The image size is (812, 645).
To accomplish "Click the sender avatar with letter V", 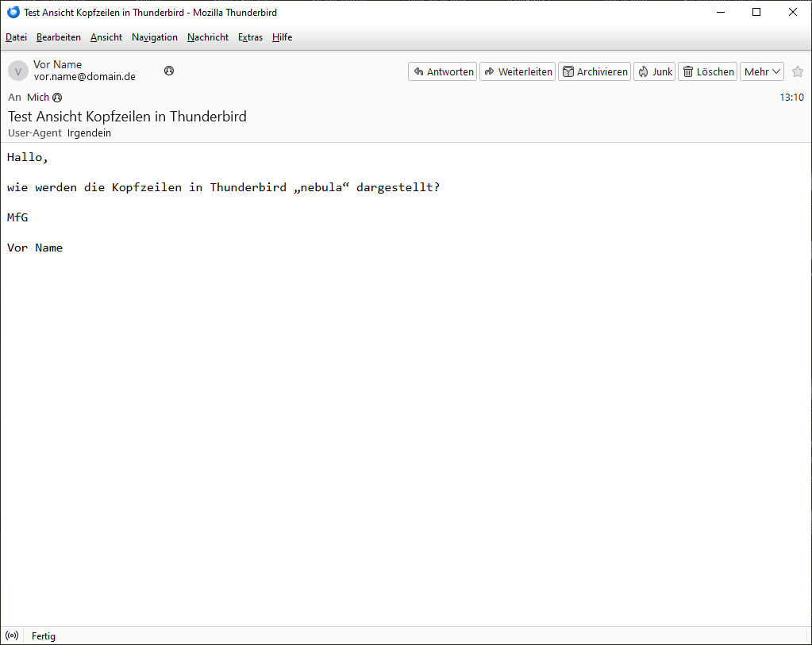I will pyautogui.click(x=18, y=71).
